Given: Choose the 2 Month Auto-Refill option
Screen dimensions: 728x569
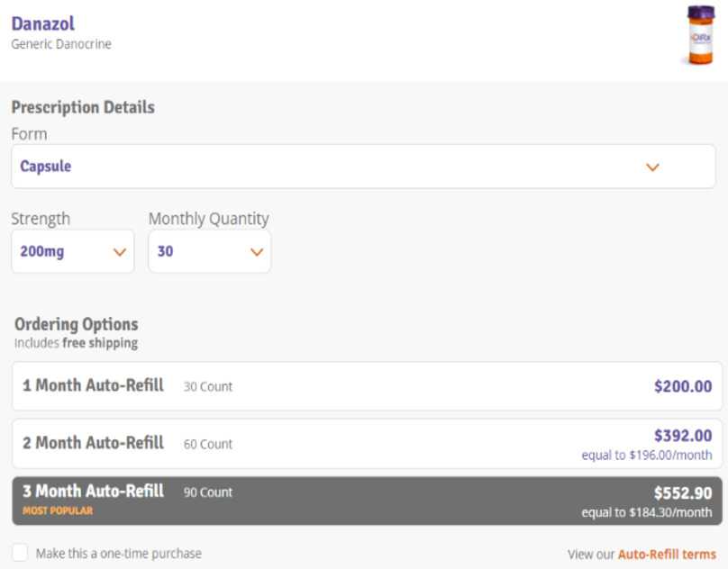Looking at the screenshot, I should (x=366, y=443).
